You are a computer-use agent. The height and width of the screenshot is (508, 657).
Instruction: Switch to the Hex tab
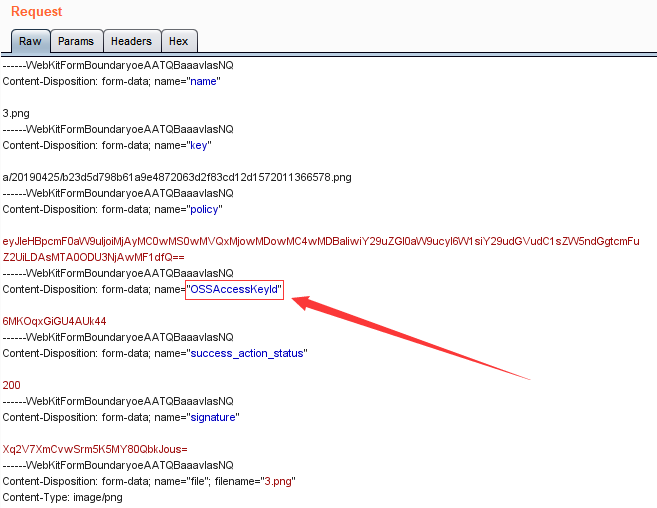pyautogui.click(x=179, y=41)
